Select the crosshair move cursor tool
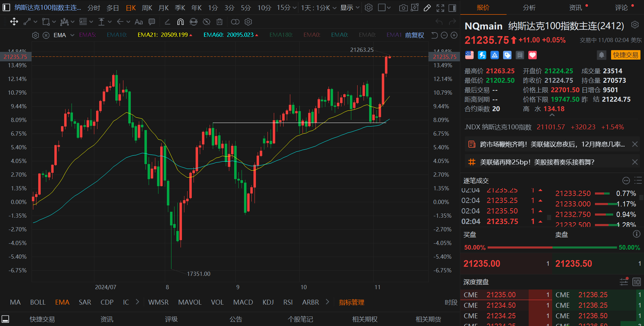This screenshot has height=326, width=644. 14,22
